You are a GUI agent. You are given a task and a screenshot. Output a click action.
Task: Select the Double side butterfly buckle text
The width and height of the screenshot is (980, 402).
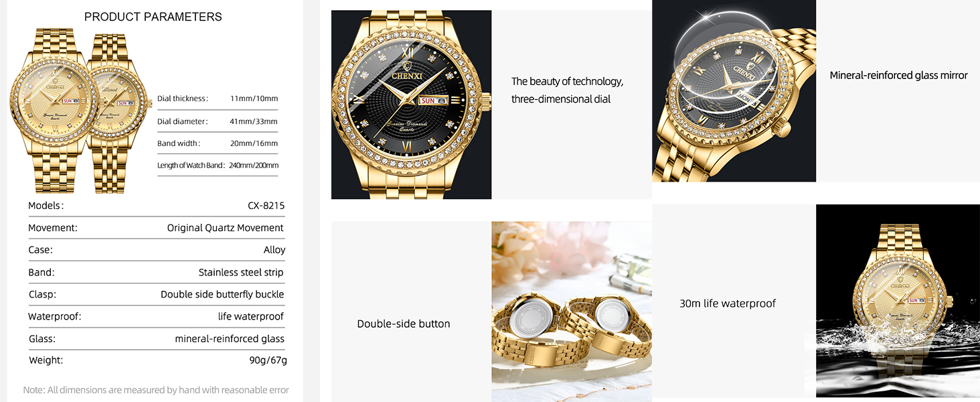click(222, 294)
